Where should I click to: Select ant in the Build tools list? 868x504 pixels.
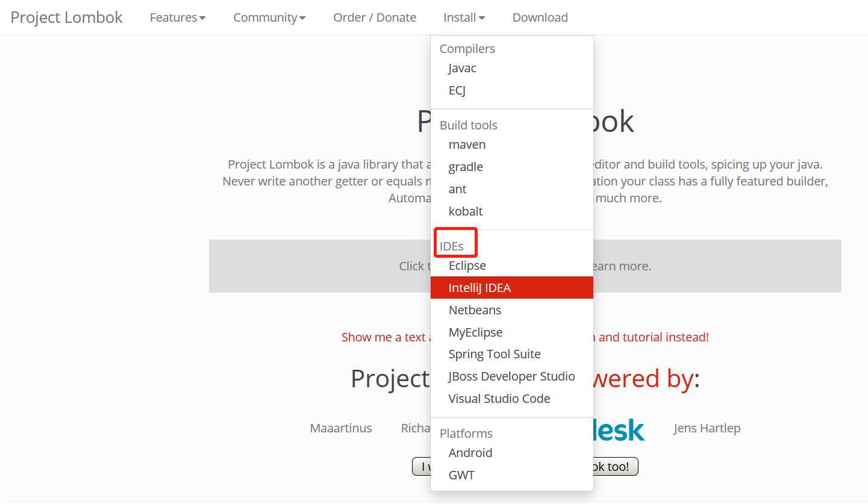(457, 189)
